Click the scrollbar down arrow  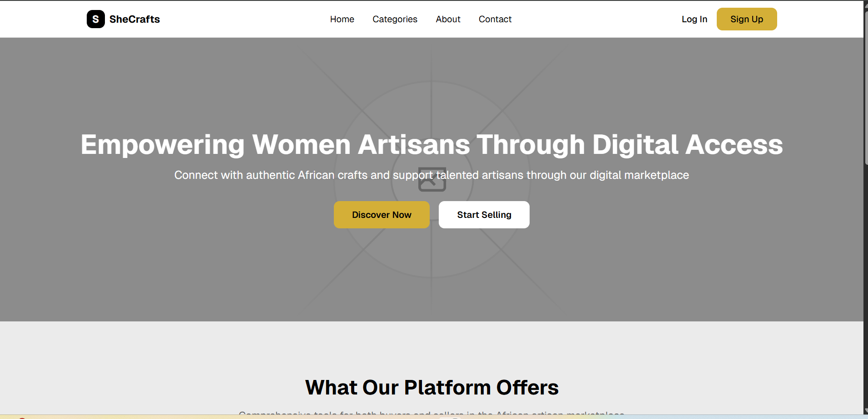point(866,411)
